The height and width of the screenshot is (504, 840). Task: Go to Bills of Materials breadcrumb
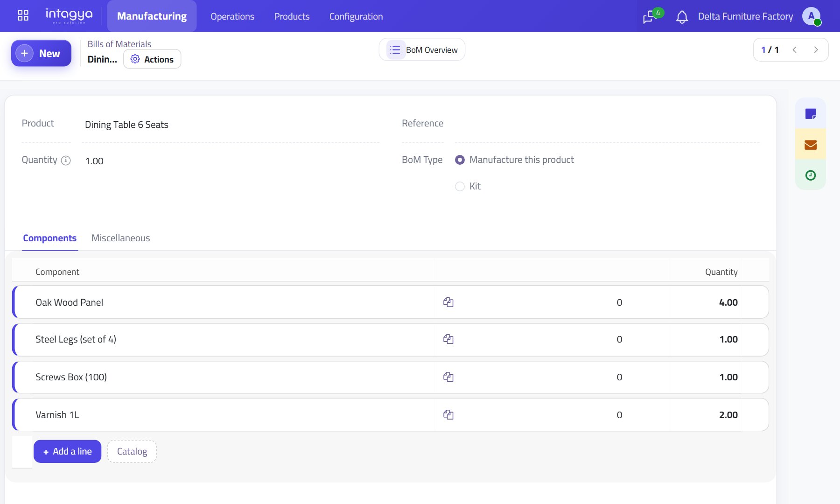[119, 44]
